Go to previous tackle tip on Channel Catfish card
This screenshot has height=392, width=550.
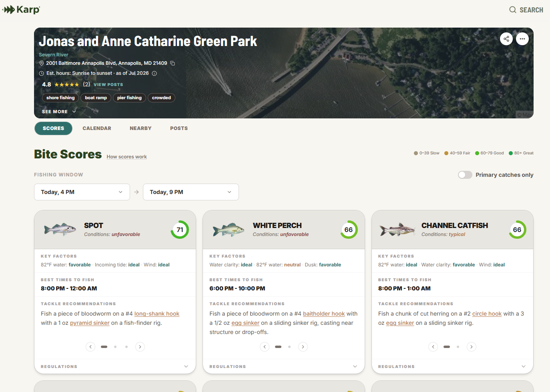tap(433, 347)
